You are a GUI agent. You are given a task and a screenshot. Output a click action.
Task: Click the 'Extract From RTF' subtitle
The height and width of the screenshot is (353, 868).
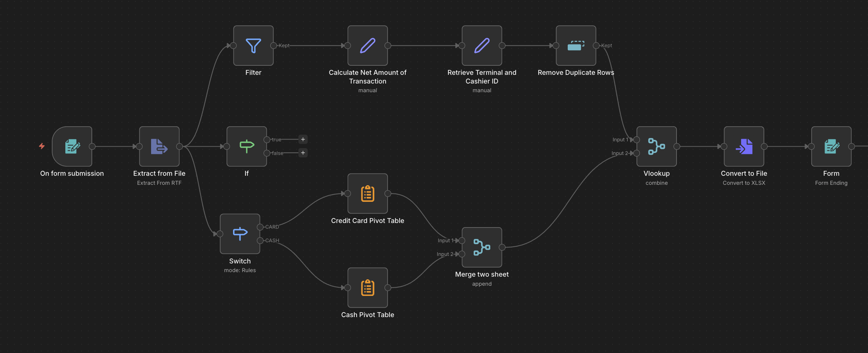(159, 183)
